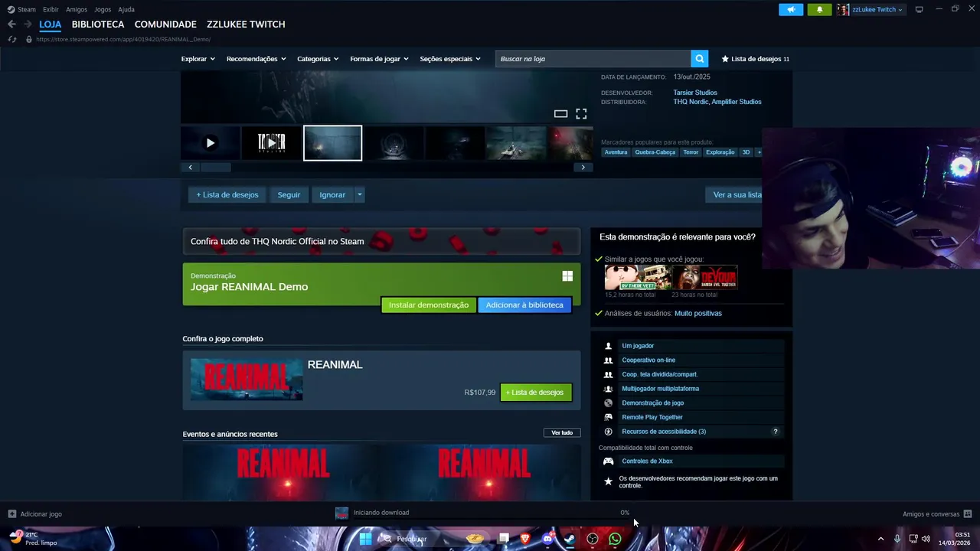Click the volume speaker tray icon
Viewport: 980px width, 551px height.
coord(926,539)
